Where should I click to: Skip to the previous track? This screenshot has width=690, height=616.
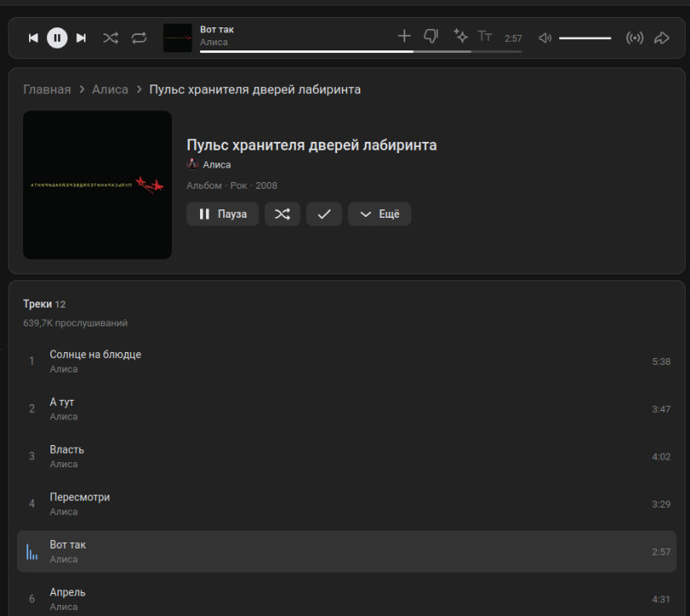(33, 38)
